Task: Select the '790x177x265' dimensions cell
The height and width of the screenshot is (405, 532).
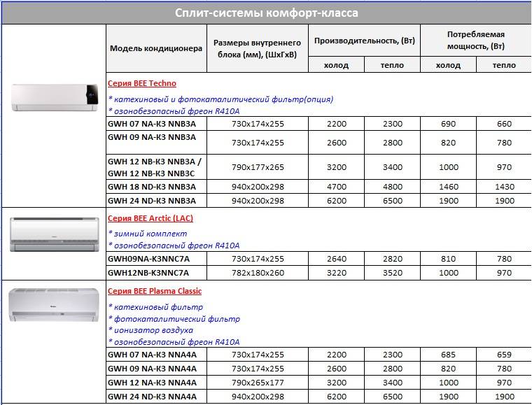Action: [258, 167]
